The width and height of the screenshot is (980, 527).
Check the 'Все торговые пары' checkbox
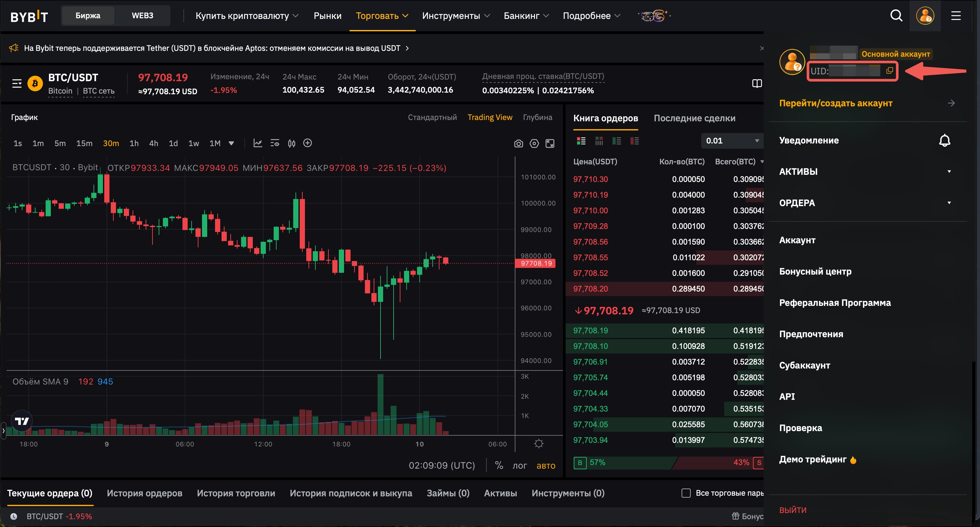[x=686, y=493]
